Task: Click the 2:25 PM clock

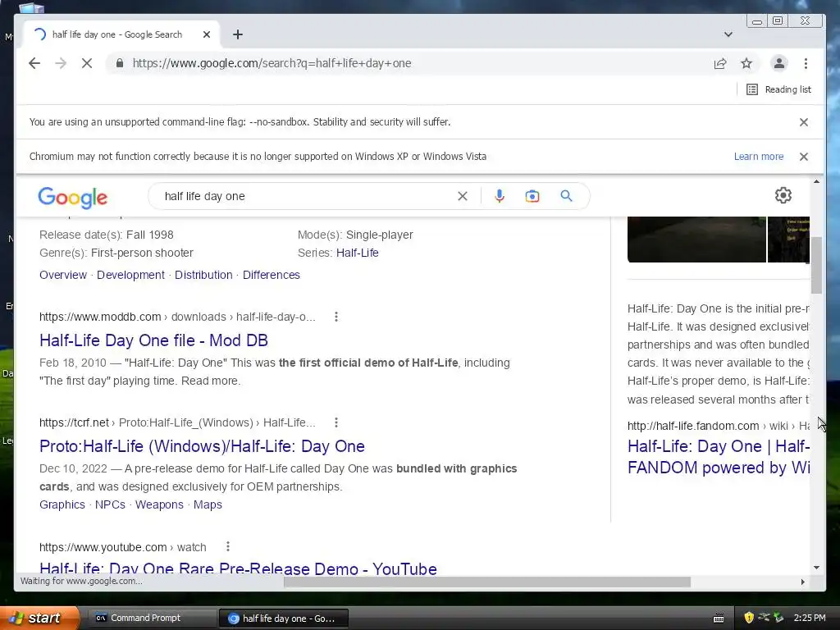Action: (x=810, y=618)
